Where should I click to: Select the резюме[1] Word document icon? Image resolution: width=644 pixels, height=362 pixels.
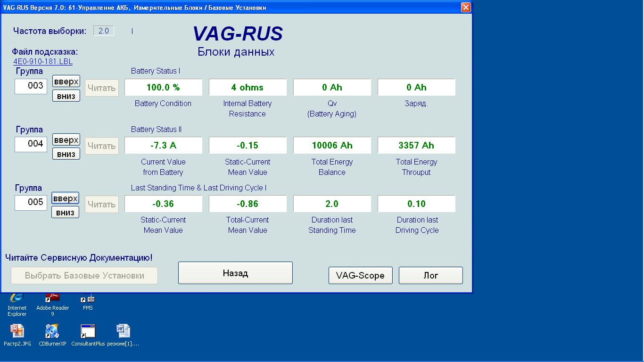coord(123,332)
